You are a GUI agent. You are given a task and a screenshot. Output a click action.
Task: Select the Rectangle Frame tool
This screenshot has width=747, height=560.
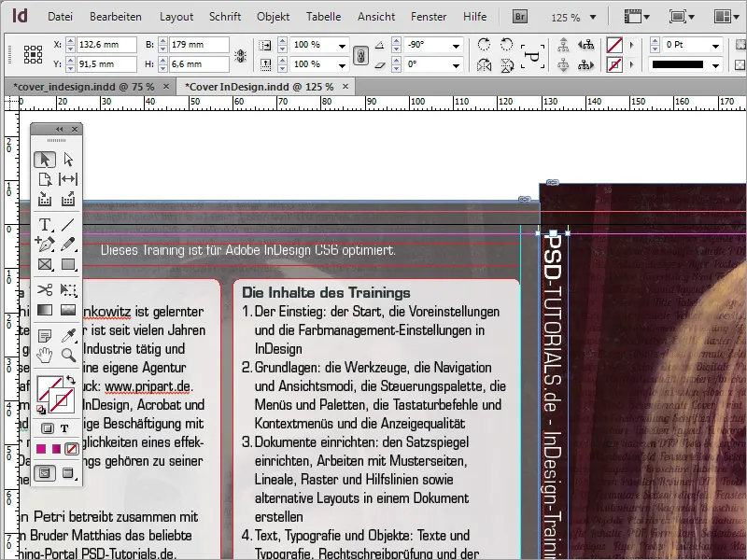click(x=45, y=264)
